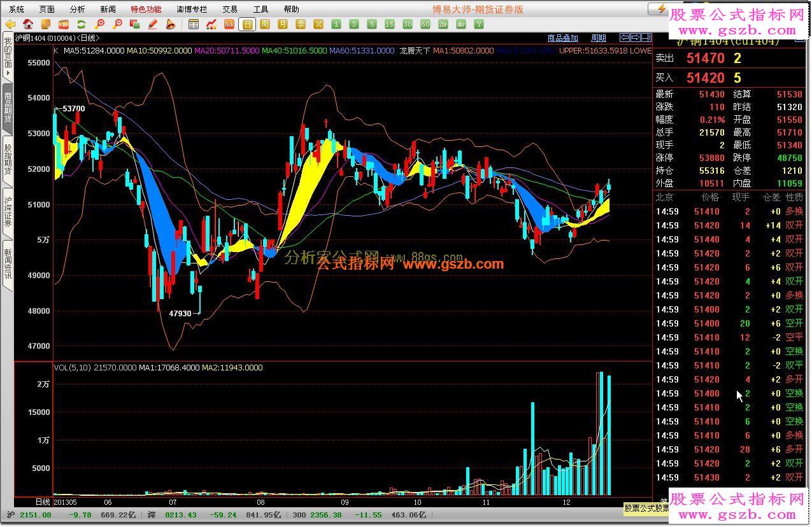Open the quote list table icon

coord(194,24)
